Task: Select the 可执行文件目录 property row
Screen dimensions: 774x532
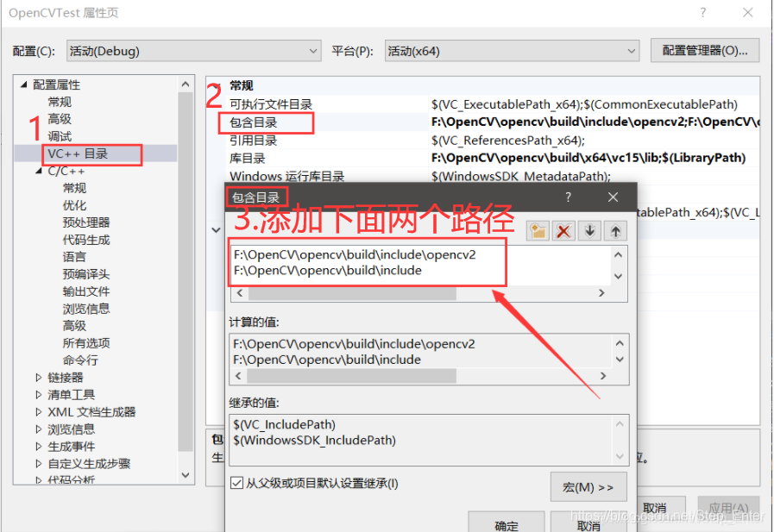Action: (x=271, y=104)
